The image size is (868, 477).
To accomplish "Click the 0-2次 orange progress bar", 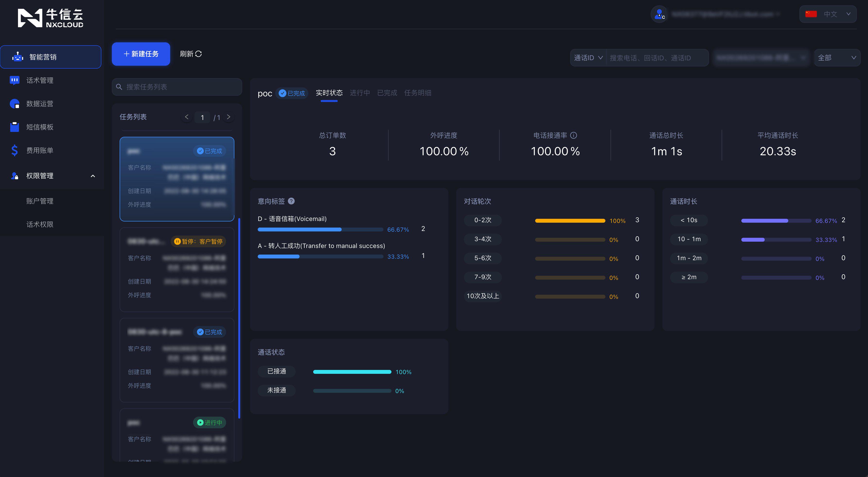I will tap(570, 221).
